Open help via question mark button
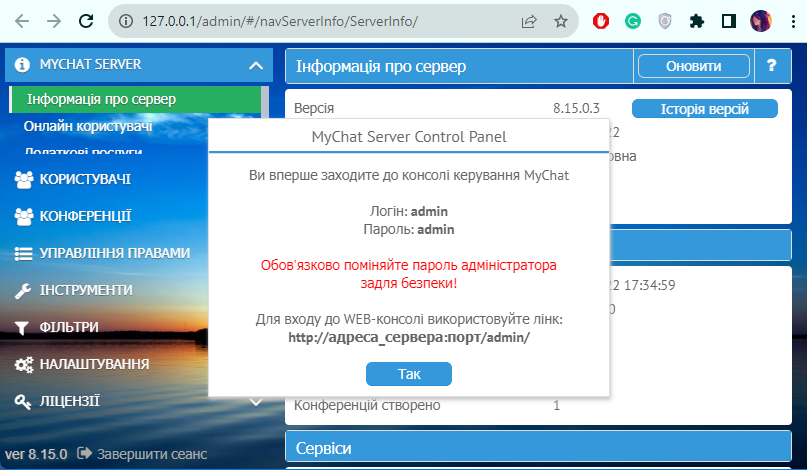This screenshot has height=470, width=807. click(771, 65)
